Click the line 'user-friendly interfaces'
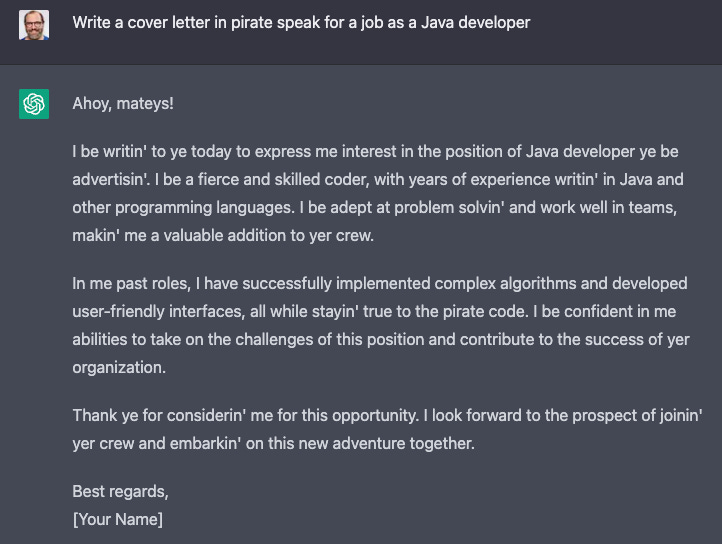Screen dimensions: 722x544 tap(374, 311)
